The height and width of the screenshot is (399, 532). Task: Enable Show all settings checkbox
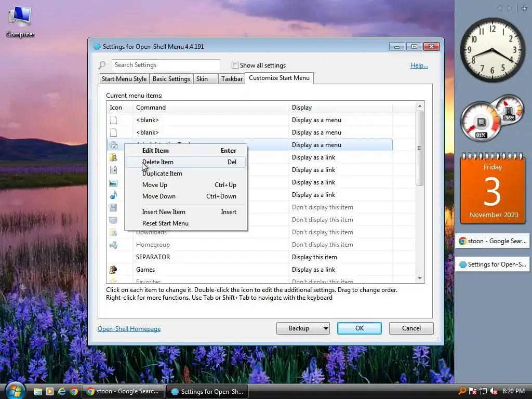235,65
